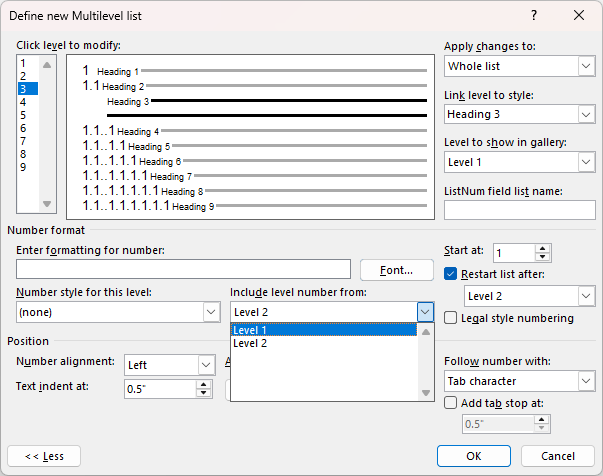
Task: Click the dropdown list scroll down arrow
Action: tap(426, 393)
